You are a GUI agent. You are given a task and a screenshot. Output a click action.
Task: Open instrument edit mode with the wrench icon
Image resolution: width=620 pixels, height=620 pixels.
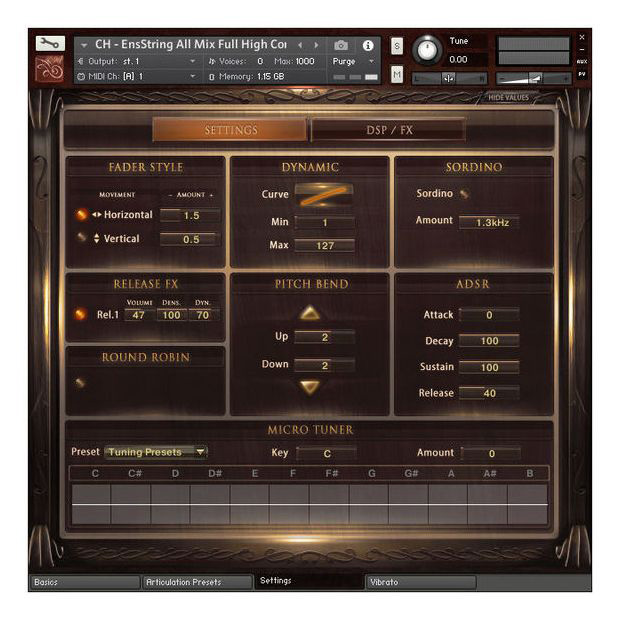tap(50, 43)
